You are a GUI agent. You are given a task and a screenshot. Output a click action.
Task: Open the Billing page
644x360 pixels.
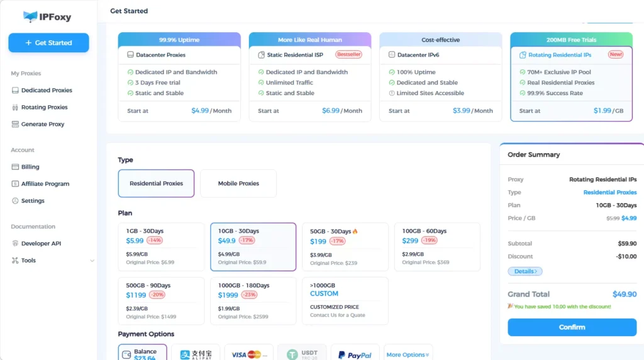coord(30,167)
